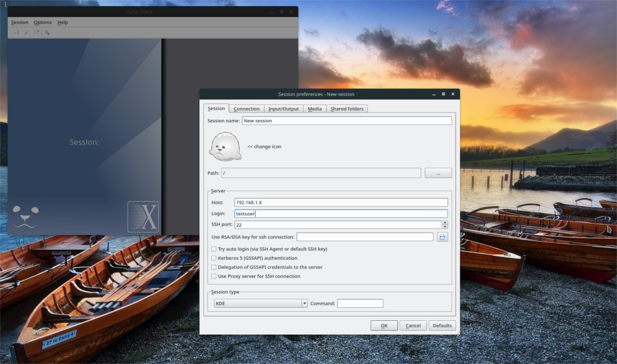Select the Session tab in preferences
Viewport: 617px width, 364px height.
(x=216, y=108)
